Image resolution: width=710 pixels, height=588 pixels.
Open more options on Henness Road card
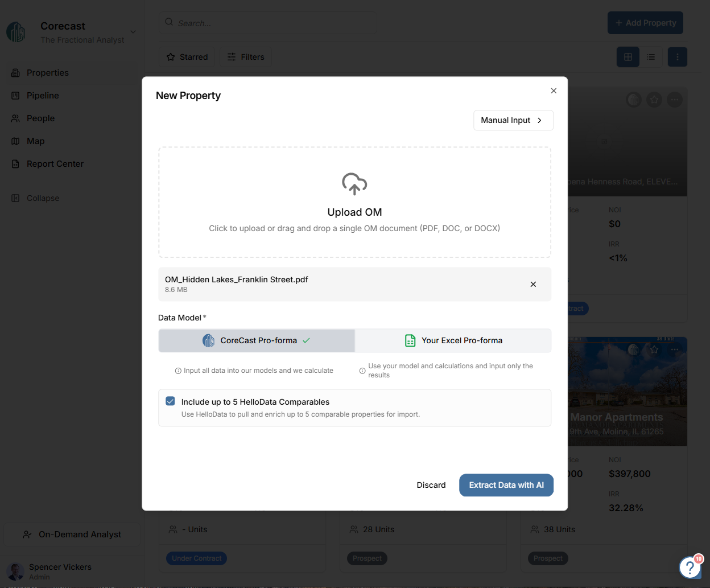point(675,100)
